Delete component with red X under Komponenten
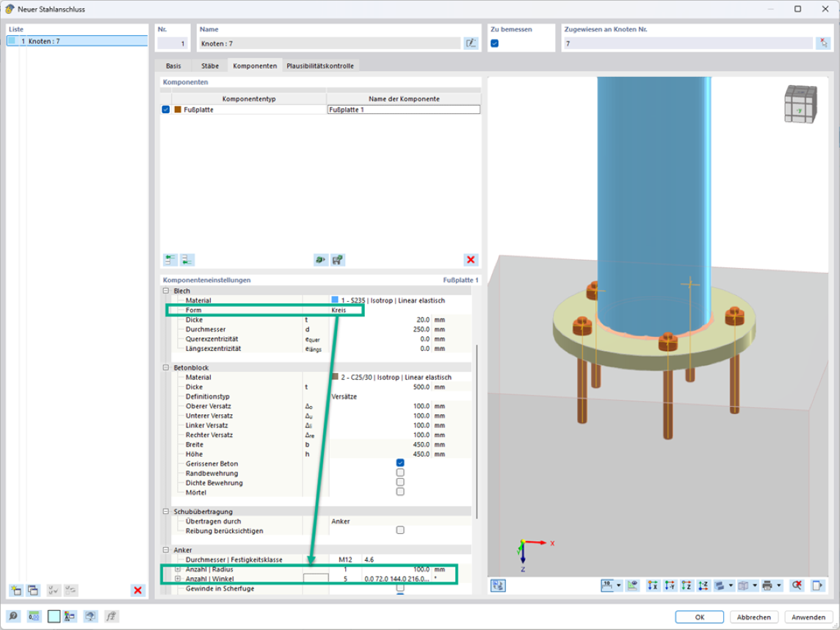This screenshot has width=840, height=630. tap(471, 260)
